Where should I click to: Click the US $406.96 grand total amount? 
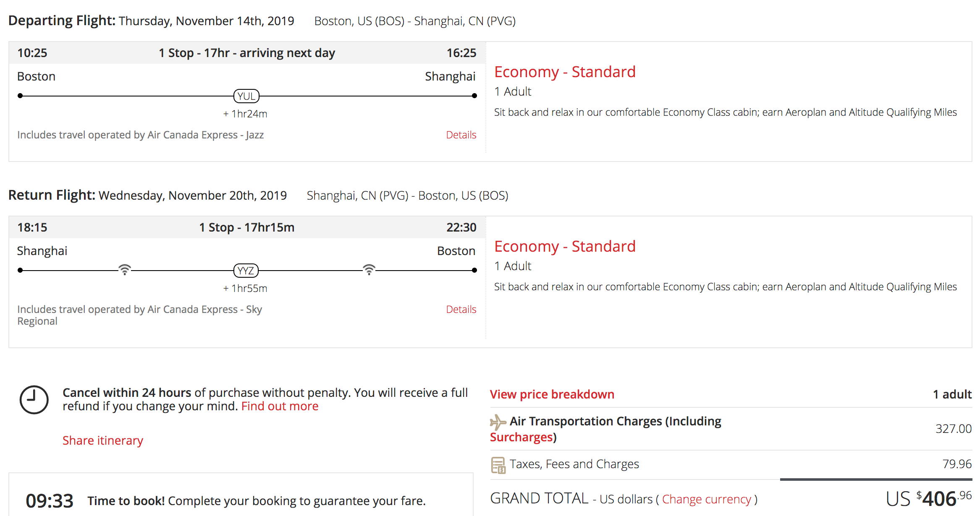point(928,498)
